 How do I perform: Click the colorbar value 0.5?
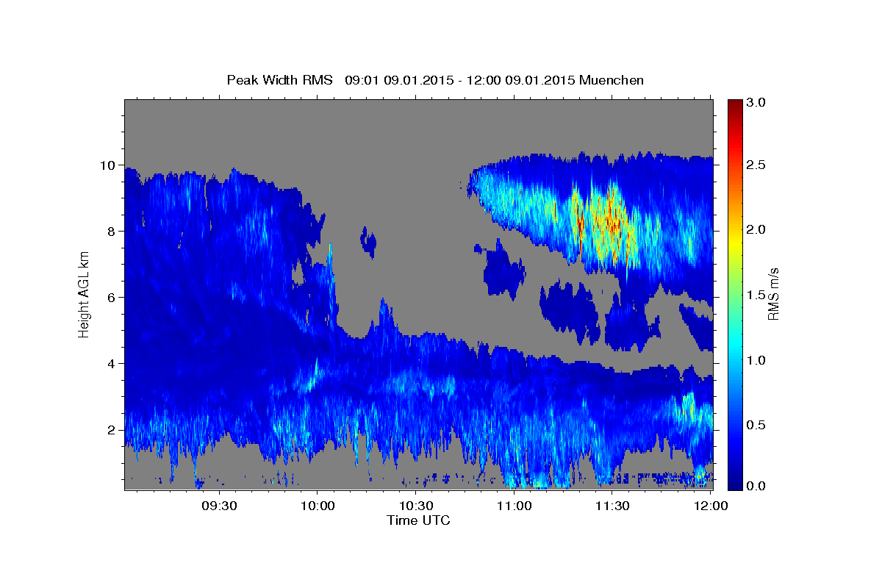click(757, 425)
